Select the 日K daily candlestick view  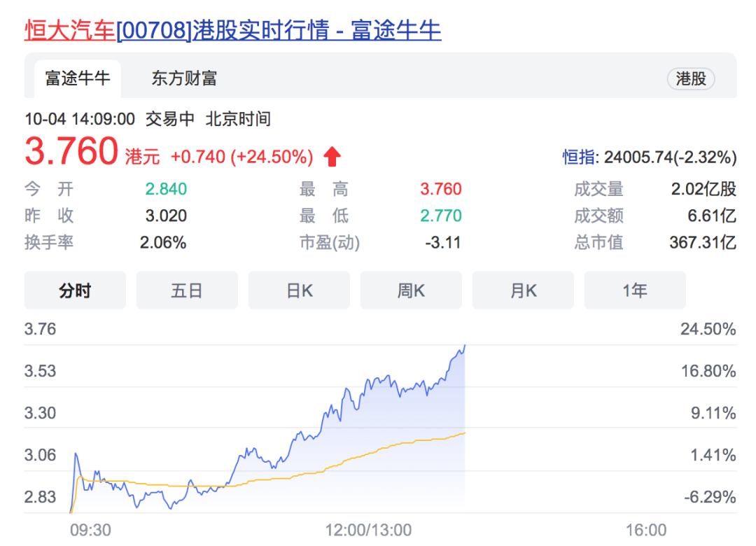pyautogui.click(x=299, y=290)
